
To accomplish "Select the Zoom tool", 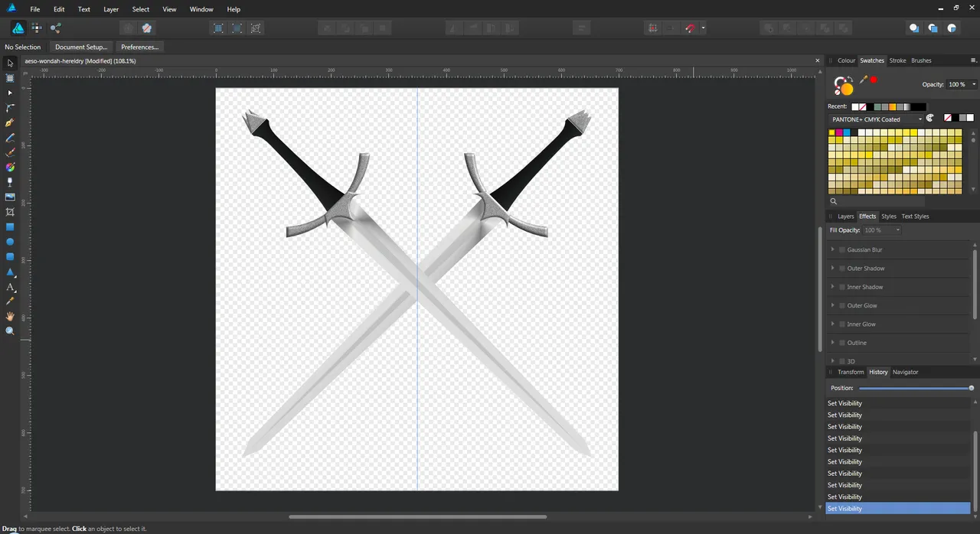I will point(10,331).
